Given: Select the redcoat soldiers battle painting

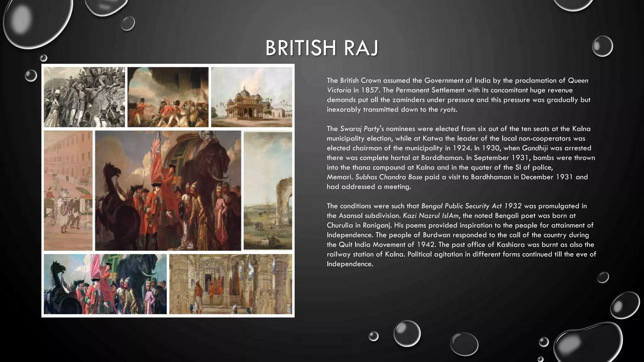Looking at the screenshot, I should pyautogui.click(x=168, y=97).
